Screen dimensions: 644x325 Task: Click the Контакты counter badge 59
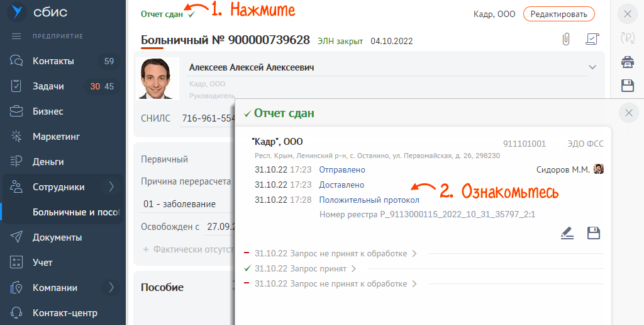tap(109, 62)
